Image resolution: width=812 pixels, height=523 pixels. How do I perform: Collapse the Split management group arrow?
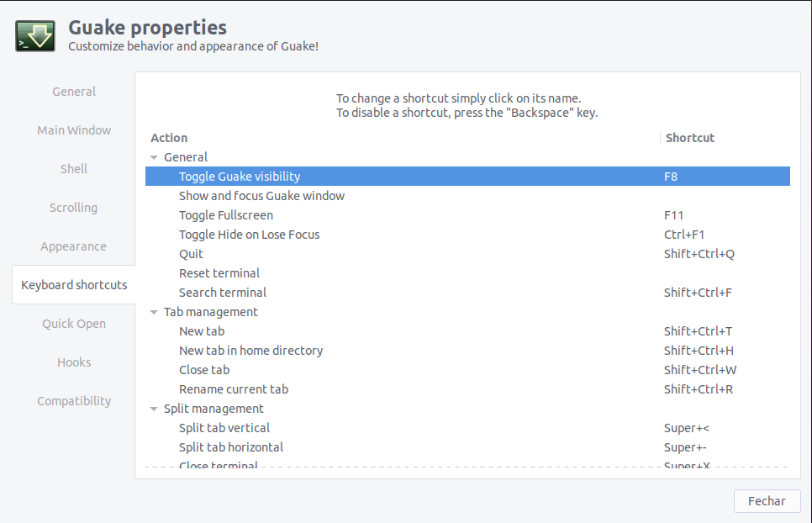click(x=154, y=409)
